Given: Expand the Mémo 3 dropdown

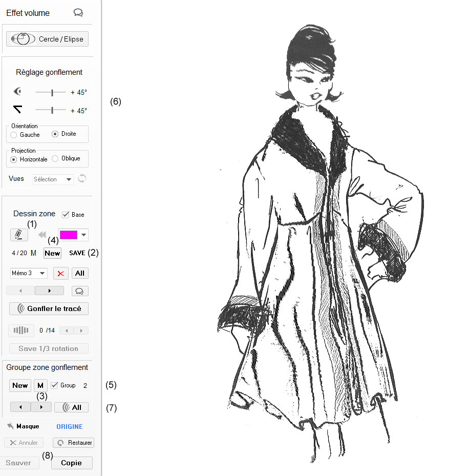Looking at the screenshot, I should point(29,274).
